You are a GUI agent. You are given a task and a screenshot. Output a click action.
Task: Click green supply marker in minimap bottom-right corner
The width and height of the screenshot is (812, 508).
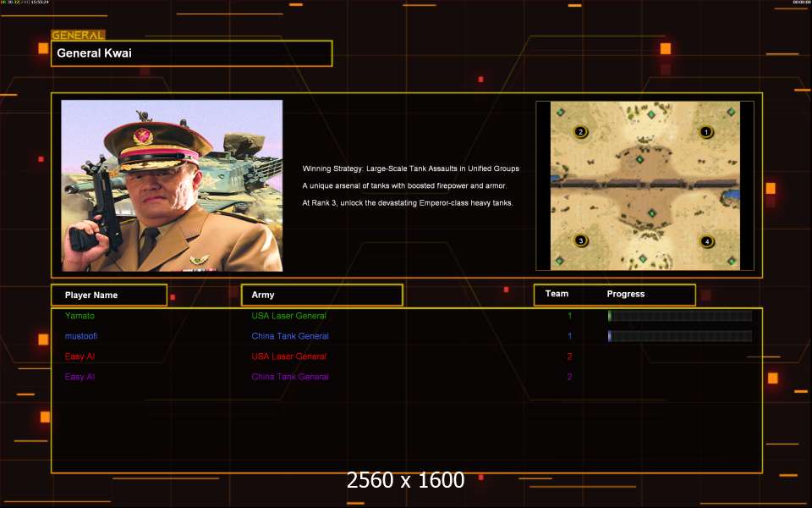point(731,261)
